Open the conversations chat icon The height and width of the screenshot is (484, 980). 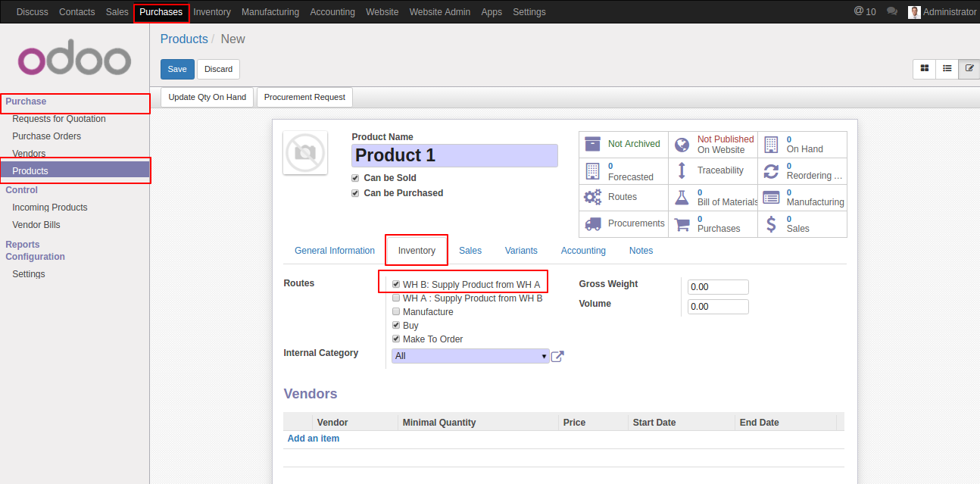(x=892, y=11)
